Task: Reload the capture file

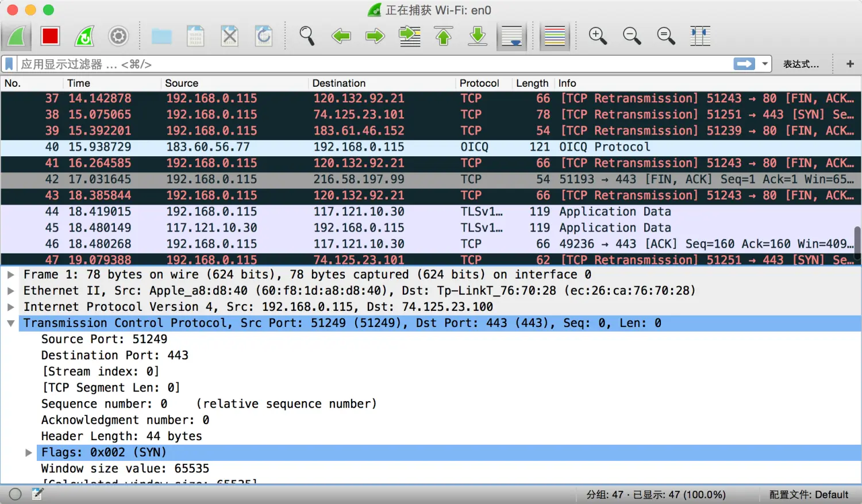Action: [264, 36]
